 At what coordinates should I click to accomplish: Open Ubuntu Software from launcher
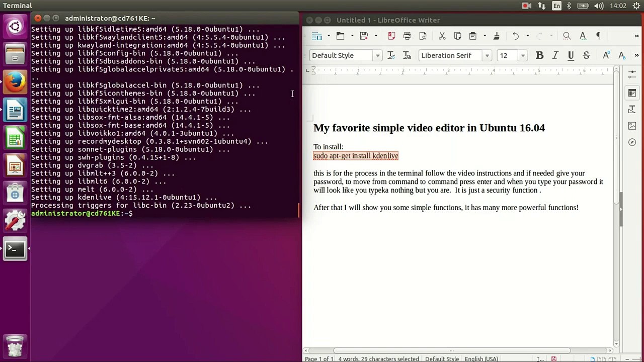point(15,193)
